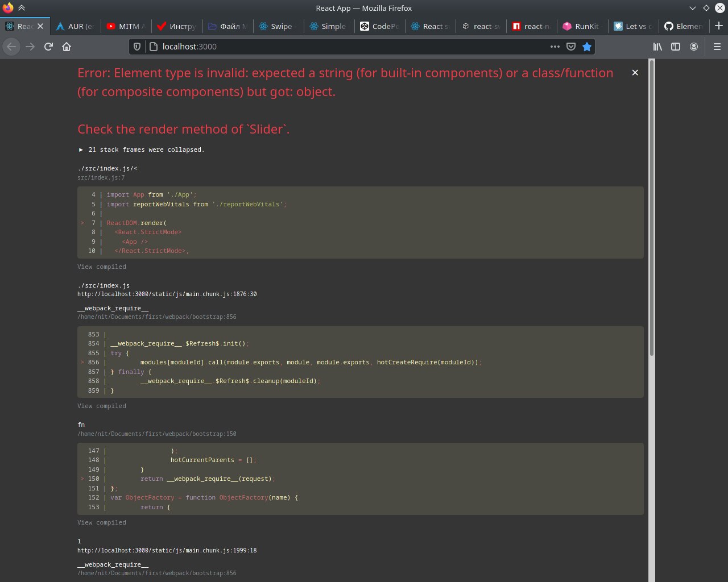The height and width of the screenshot is (582, 728).
Task: Click View compiled under src/index.js snippet
Action: click(x=102, y=267)
